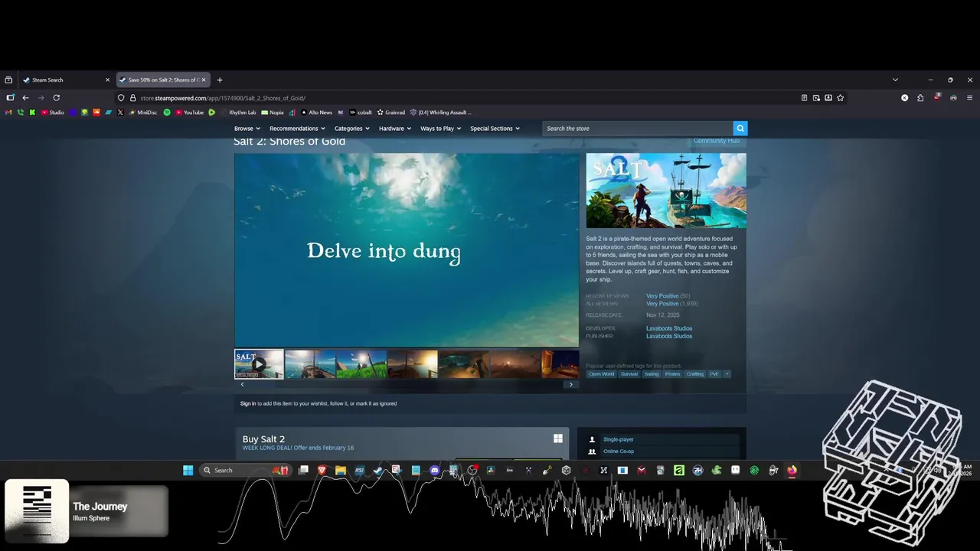Open the Rhythm Lab bookmark
Screen dimensions: 980x551
tap(237, 112)
